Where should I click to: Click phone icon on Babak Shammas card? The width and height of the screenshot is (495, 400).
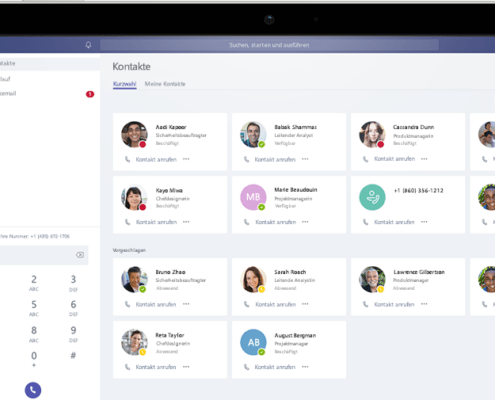[x=246, y=159]
